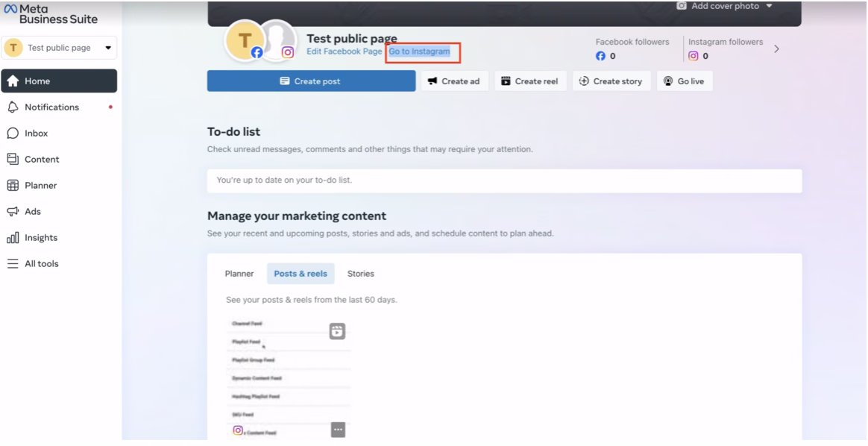
Task: Open Inbox in the sidebar
Action: [59, 134]
